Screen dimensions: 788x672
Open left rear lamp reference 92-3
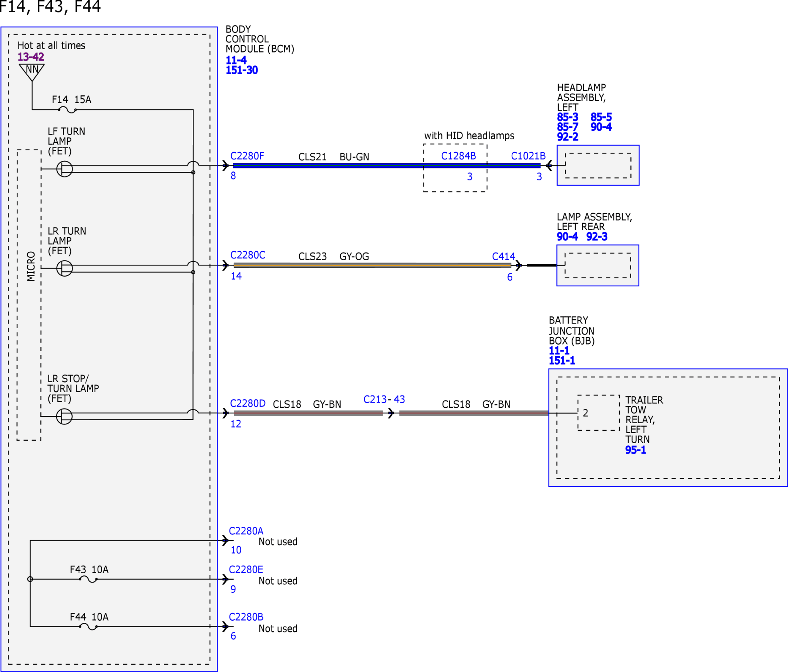597,237
